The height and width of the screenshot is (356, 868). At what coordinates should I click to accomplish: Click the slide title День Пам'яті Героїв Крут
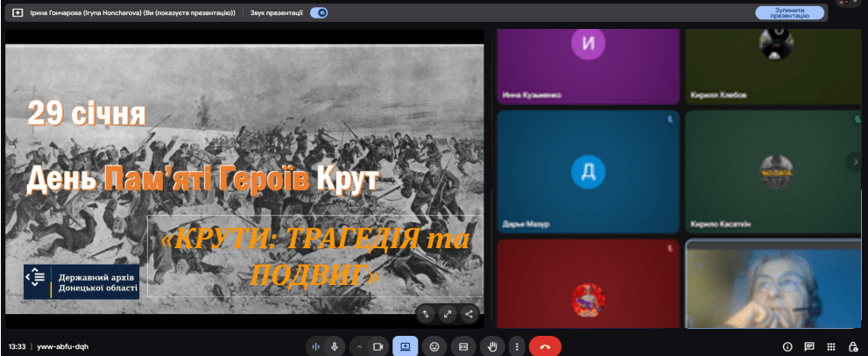coord(203,181)
